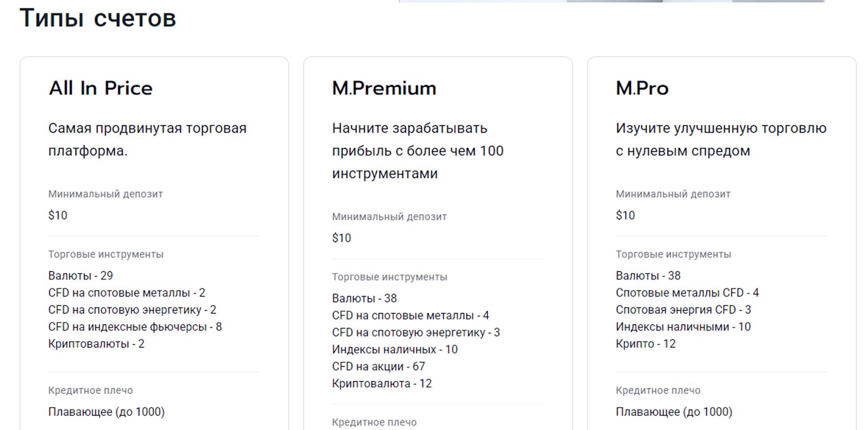Click 'Валюты - 38' in M.Premium
This screenshot has width=868, height=430.
coord(365,298)
